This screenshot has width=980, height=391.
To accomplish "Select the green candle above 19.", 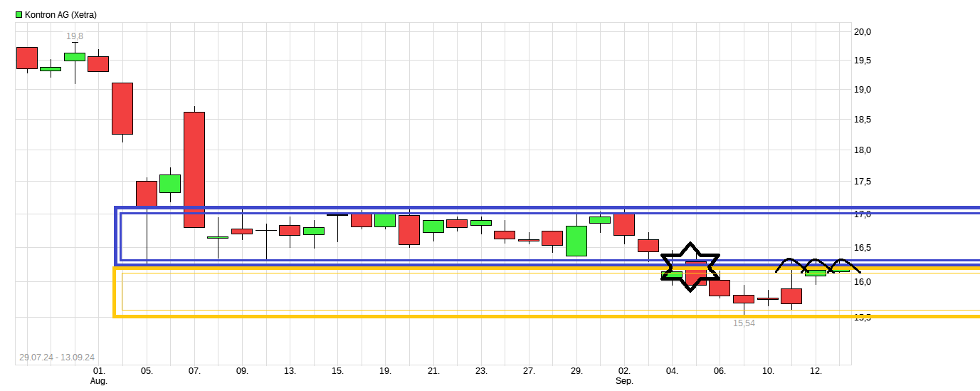I will (x=385, y=220).
